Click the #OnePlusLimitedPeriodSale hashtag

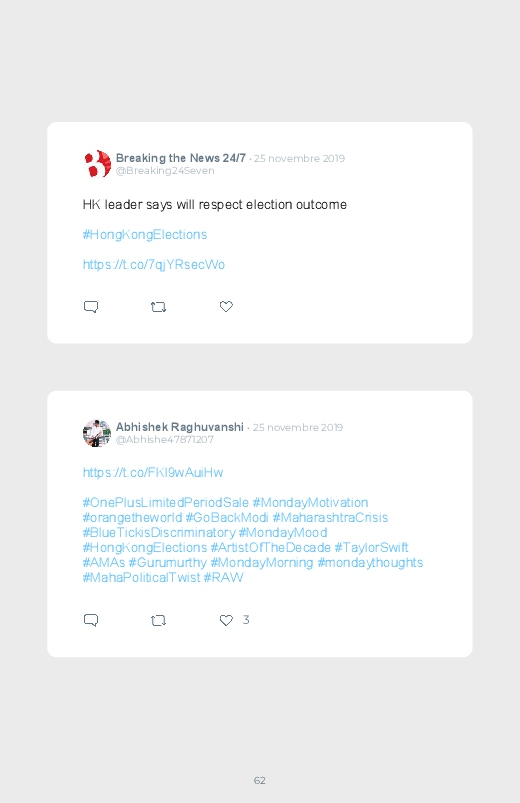165,502
